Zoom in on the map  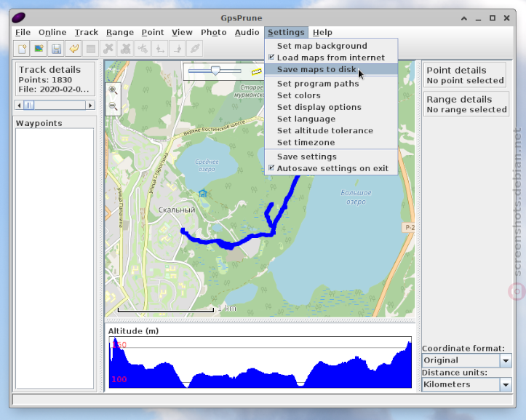point(113,90)
